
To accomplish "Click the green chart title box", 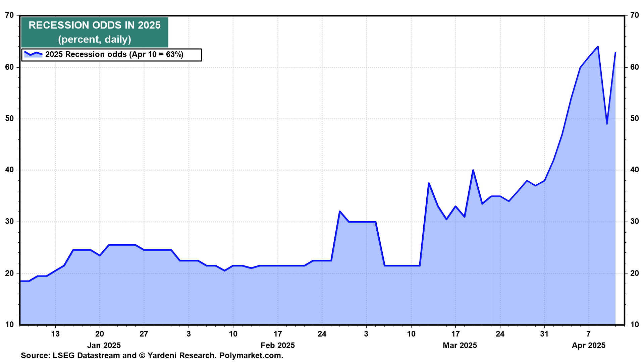I will (x=95, y=32).
